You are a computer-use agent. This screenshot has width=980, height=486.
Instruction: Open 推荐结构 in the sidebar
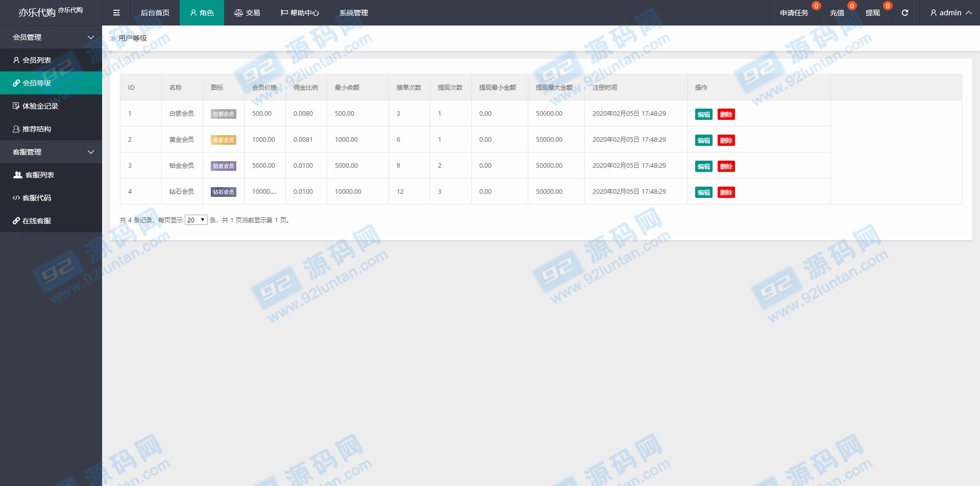(51, 129)
